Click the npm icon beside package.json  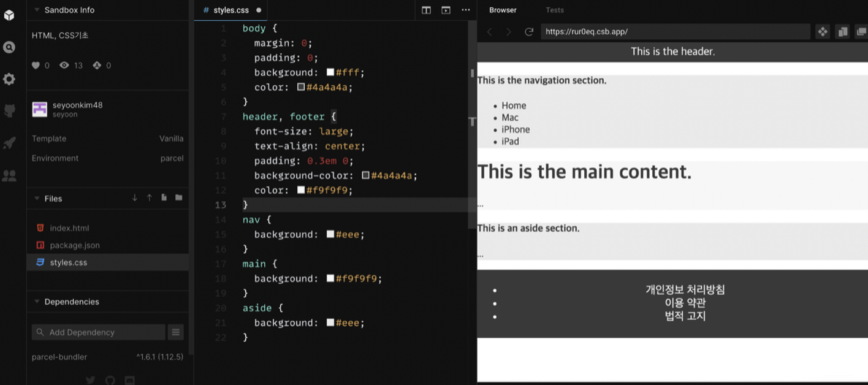coord(40,245)
